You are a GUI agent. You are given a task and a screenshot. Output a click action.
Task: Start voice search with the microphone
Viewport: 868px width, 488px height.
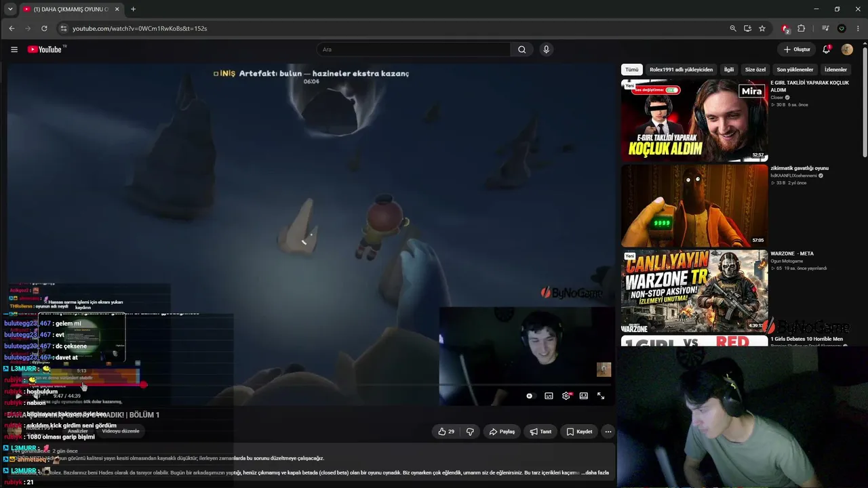pyautogui.click(x=546, y=49)
